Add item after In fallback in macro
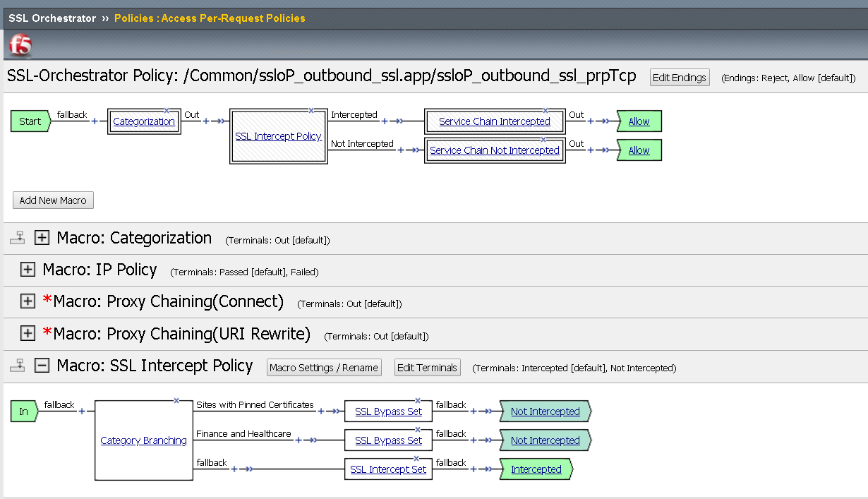 [x=81, y=411]
